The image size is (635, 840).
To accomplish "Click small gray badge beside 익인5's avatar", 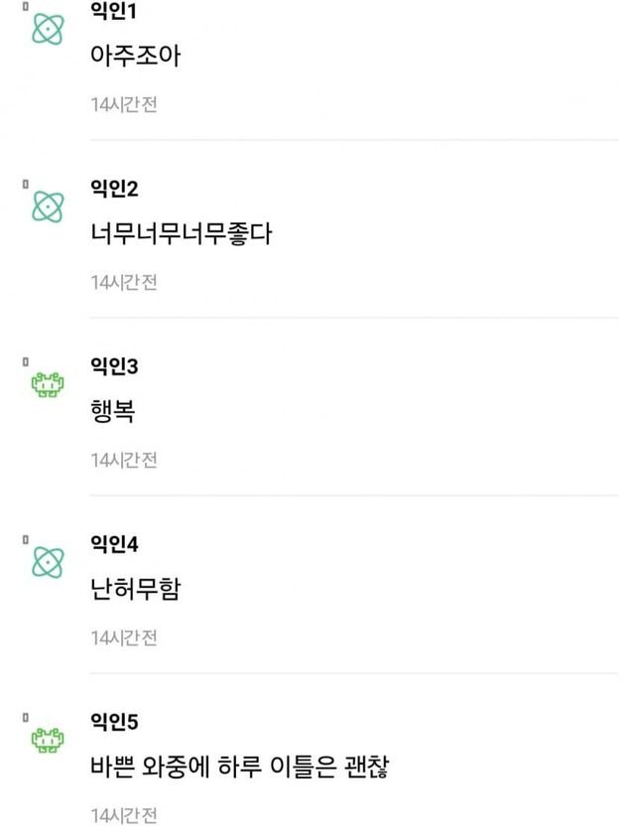I will click(27, 717).
